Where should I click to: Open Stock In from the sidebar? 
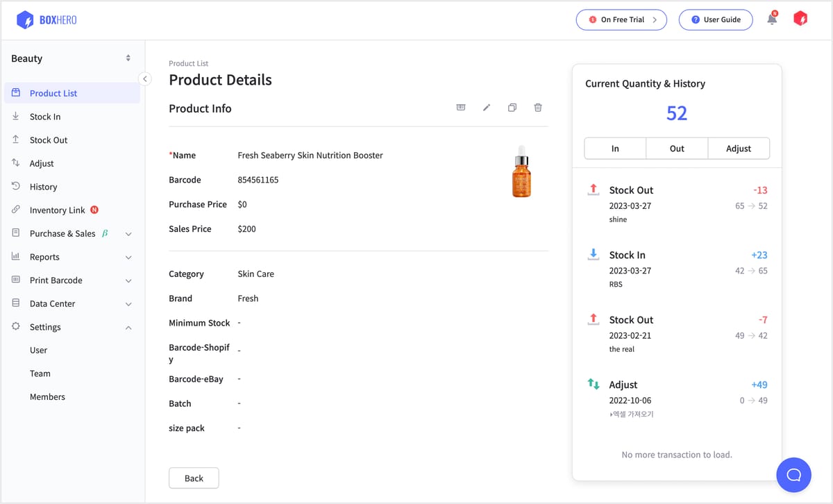click(45, 117)
